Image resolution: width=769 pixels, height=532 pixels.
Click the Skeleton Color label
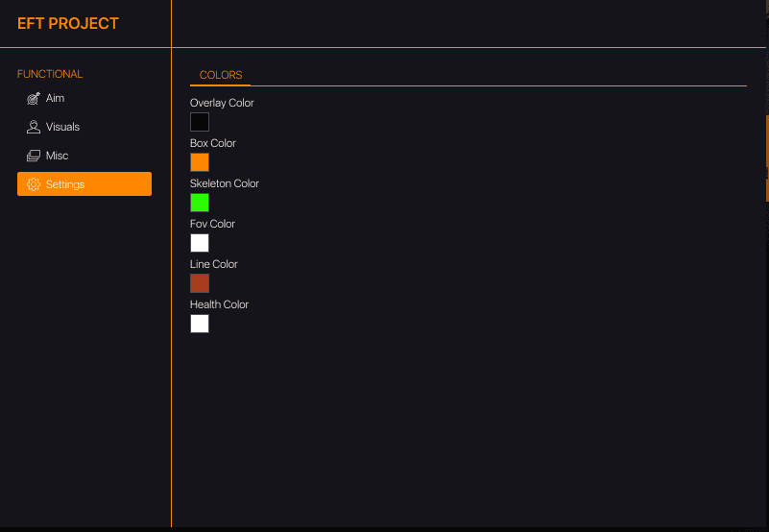225,183
